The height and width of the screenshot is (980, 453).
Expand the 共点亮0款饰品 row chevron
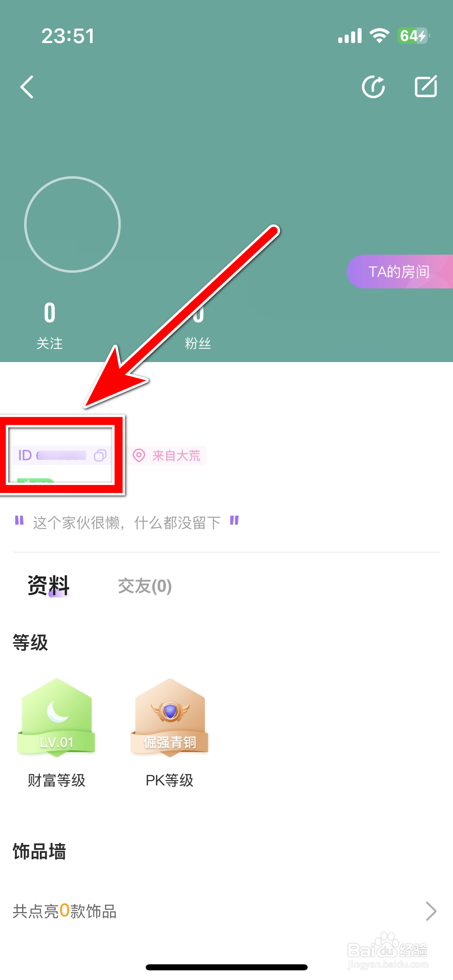[431, 911]
